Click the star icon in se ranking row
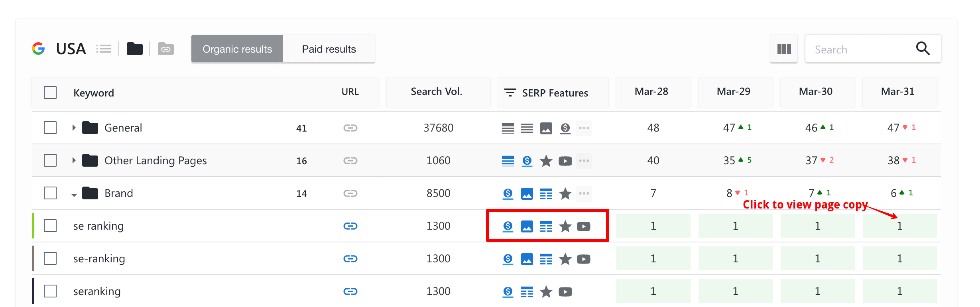The width and height of the screenshot is (980, 307). pos(565,226)
